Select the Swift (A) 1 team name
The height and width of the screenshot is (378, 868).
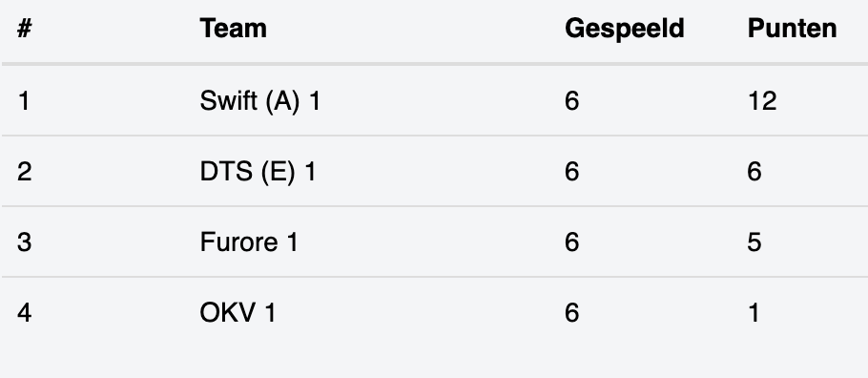[260, 101]
